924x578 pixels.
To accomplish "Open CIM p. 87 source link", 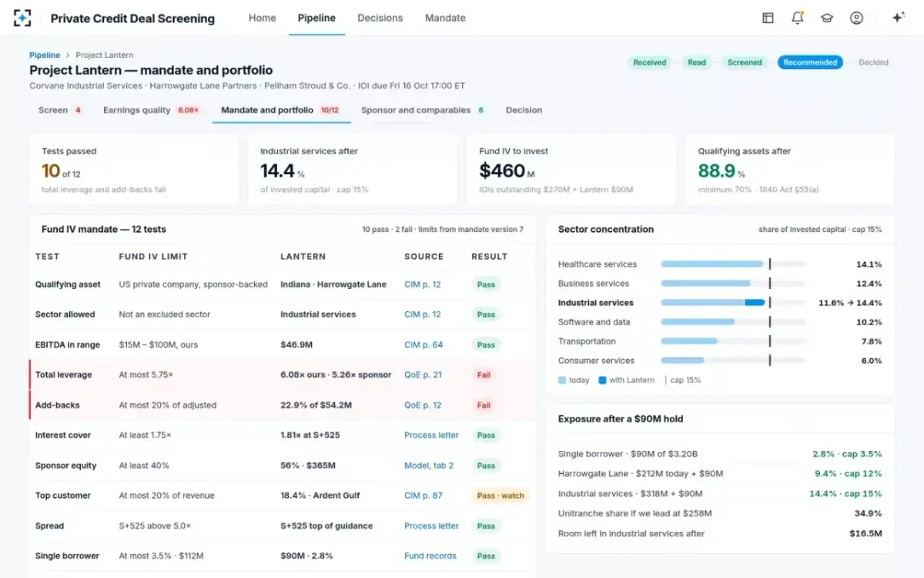I will [x=423, y=496].
